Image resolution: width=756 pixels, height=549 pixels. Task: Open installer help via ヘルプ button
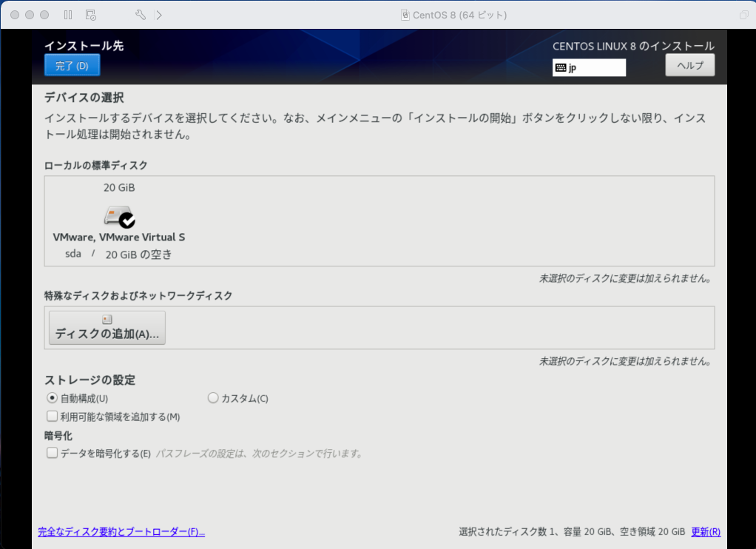[x=689, y=65]
